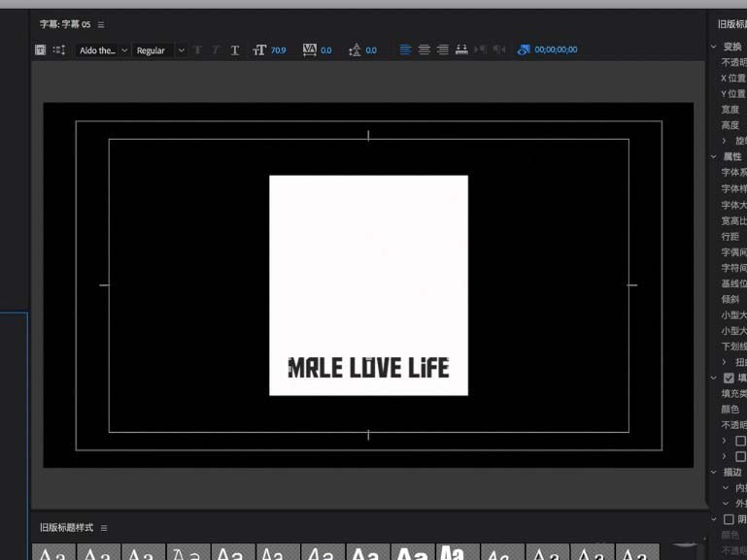Click the font size icon
The height and width of the screenshot is (560, 747).
tap(259, 49)
